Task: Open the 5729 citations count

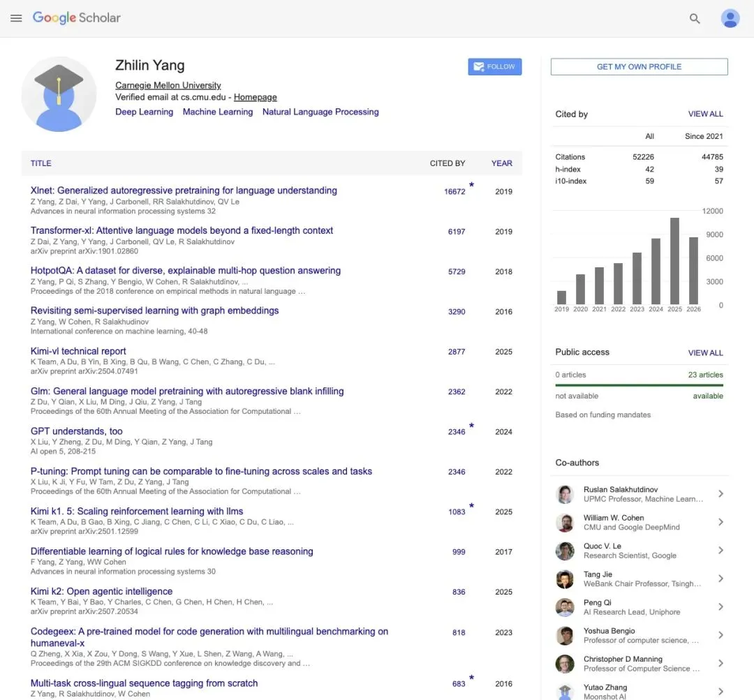Action: 457,271
